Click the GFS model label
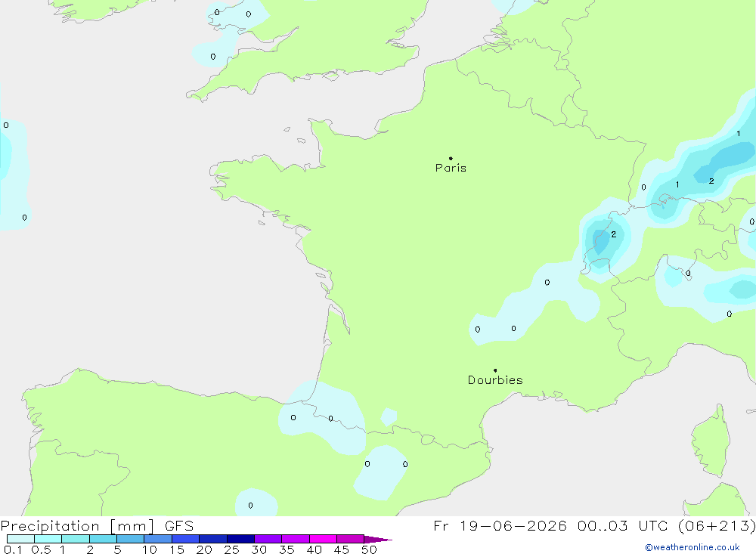Viewport: 756px width, 554px height. point(179,526)
